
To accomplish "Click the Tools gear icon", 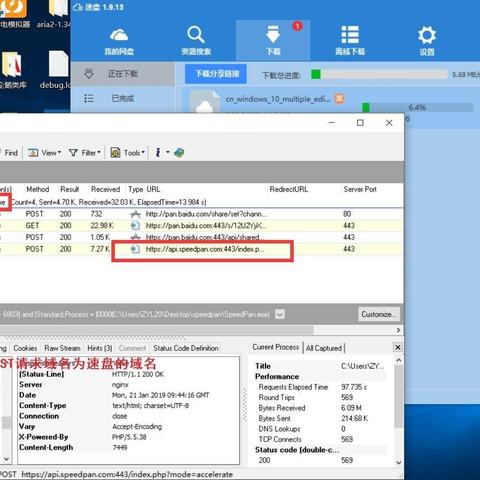I will pos(115,153).
